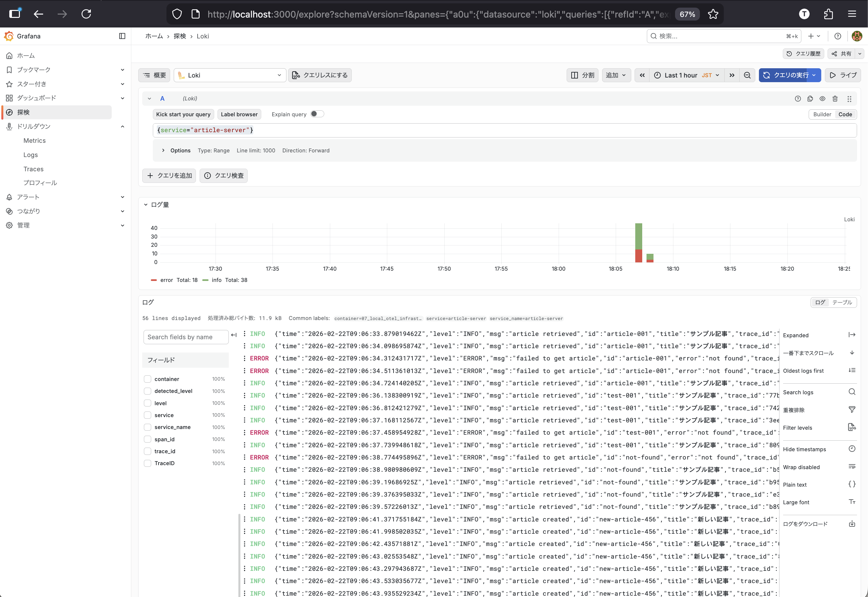Click the Search logs magnifier icon

tap(852, 392)
